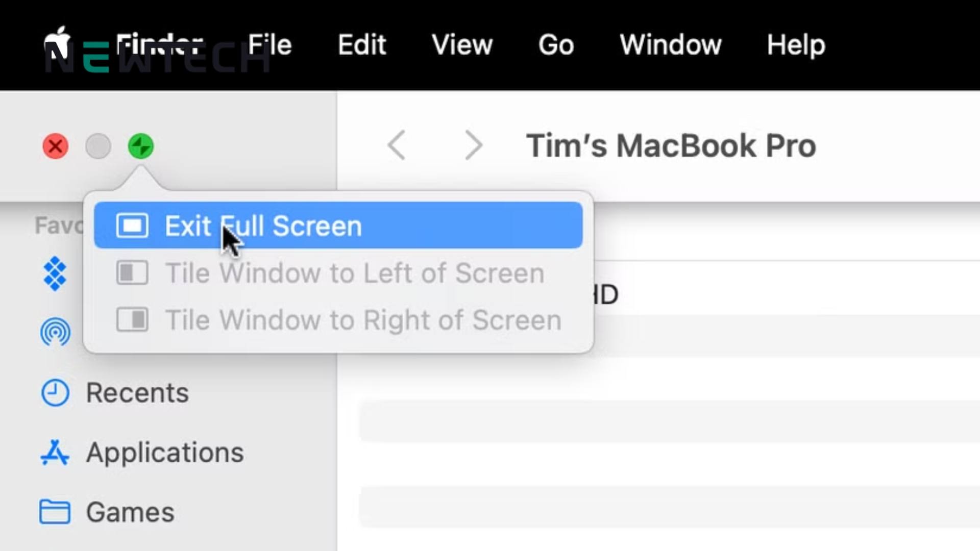
Task: Click the Applications sidebar icon
Action: pyautogui.click(x=55, y=453)
